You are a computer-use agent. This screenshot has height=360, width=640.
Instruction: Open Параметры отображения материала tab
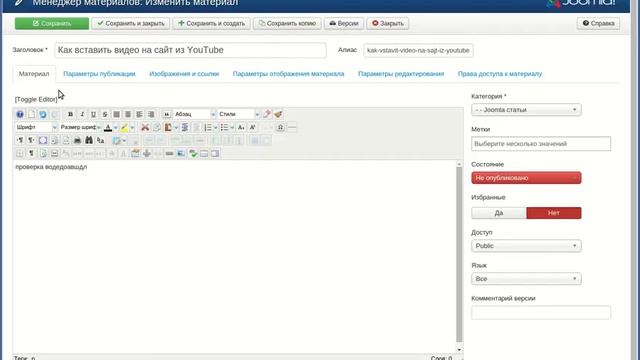tap(288, 74)
